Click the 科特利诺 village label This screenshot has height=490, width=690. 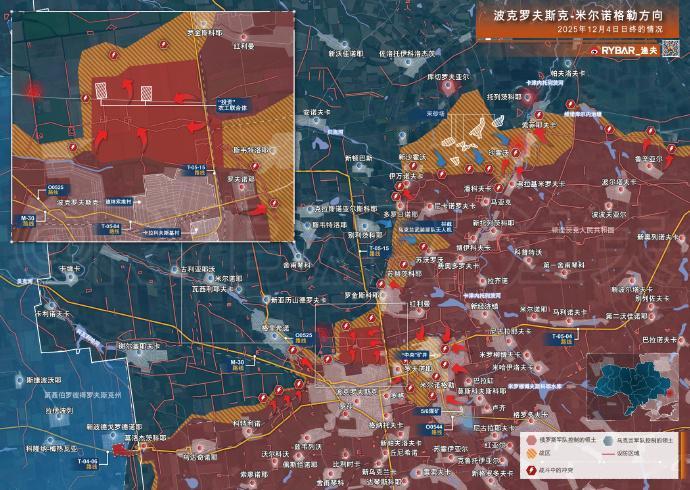(247, 424)
